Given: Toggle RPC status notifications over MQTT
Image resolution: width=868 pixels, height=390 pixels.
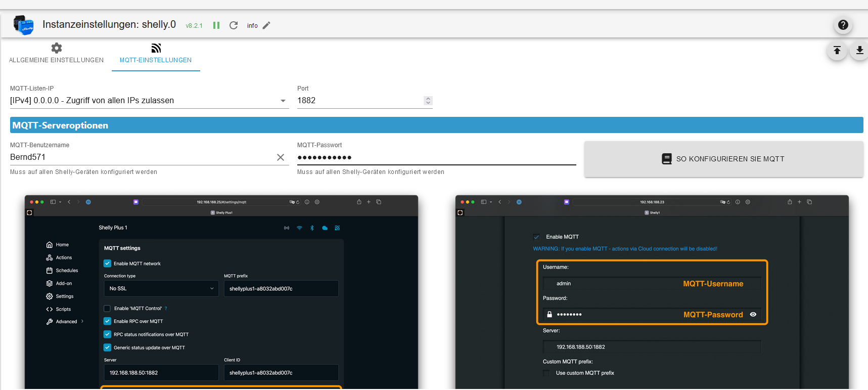Looking at the screenshot, I should [107, 334].
